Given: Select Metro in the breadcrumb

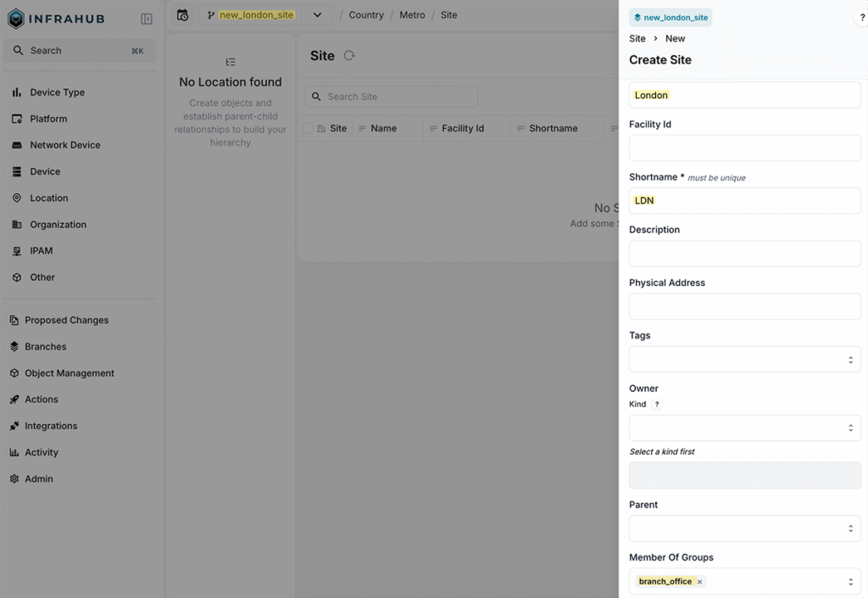Looking at the screenshot, I should click(412, 14).
